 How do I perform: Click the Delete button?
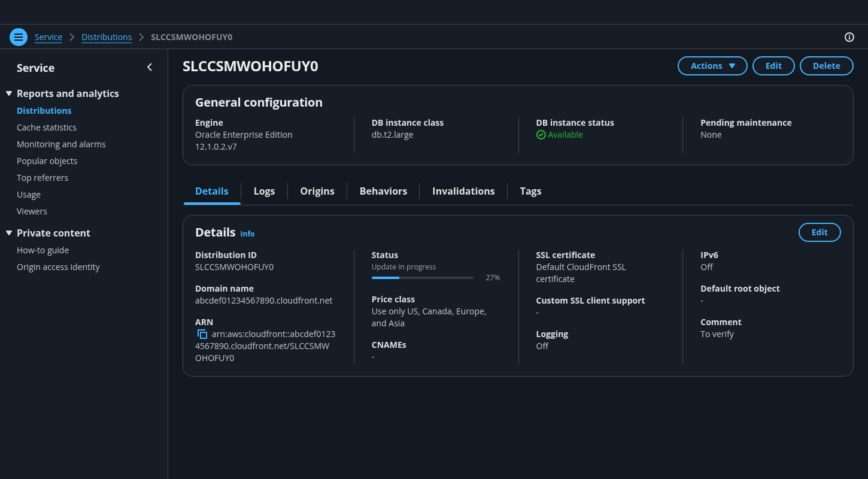826,66
